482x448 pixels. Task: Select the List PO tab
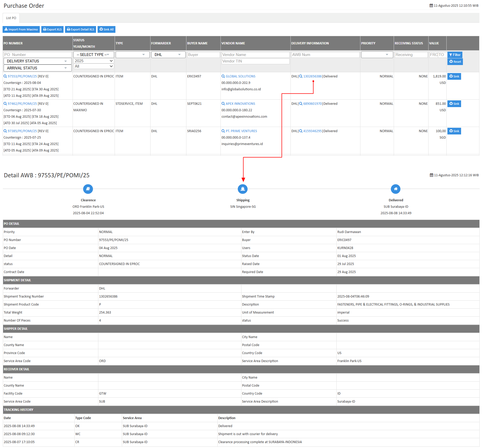pyautogui.click(x=11, y=18)
